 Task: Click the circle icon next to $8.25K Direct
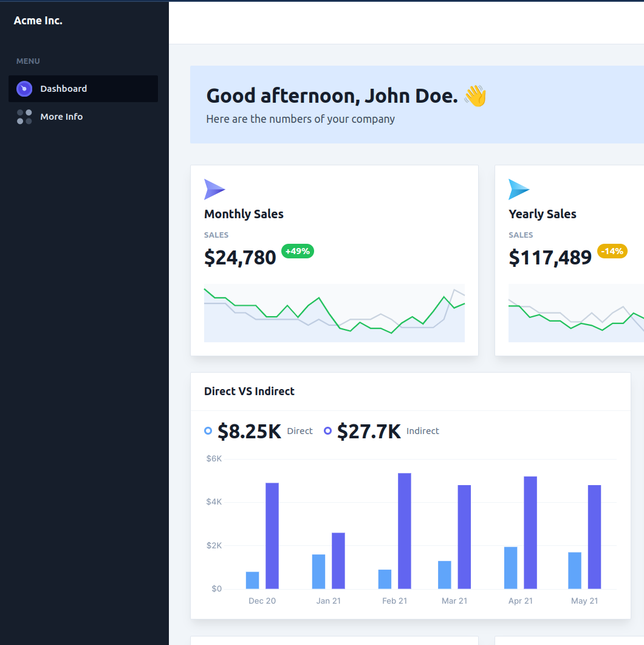[x=208, y=430]
